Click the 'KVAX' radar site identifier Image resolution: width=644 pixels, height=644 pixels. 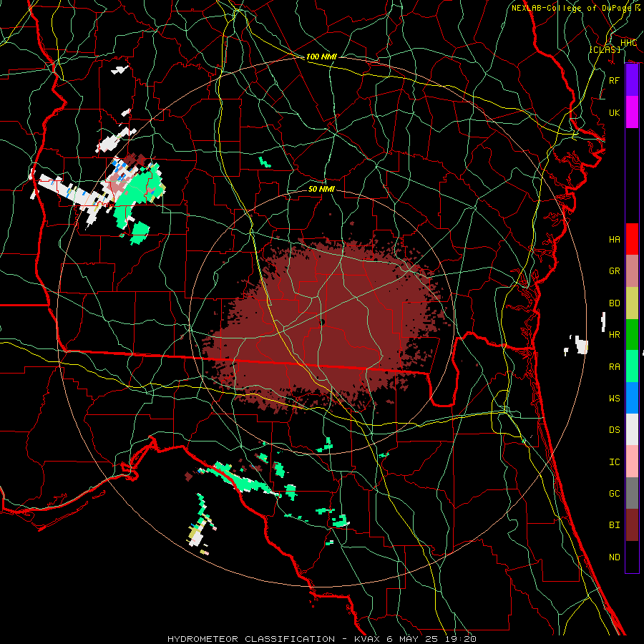(367, 639)
